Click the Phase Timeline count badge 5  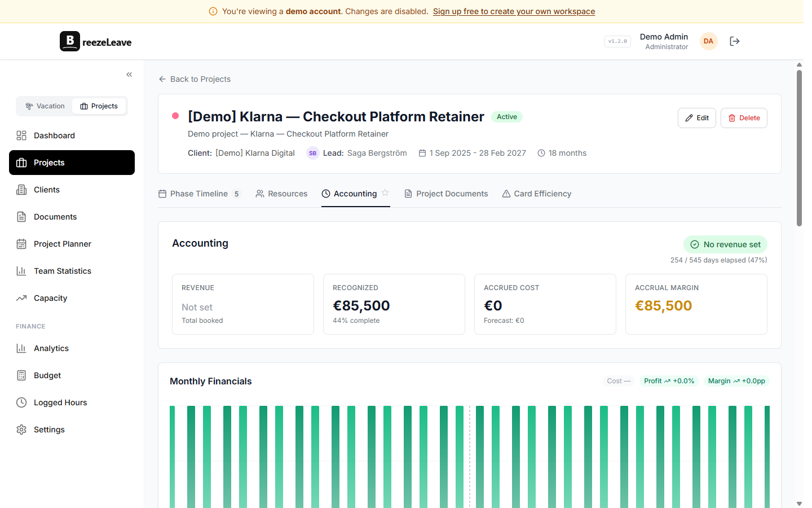point(236,194)
